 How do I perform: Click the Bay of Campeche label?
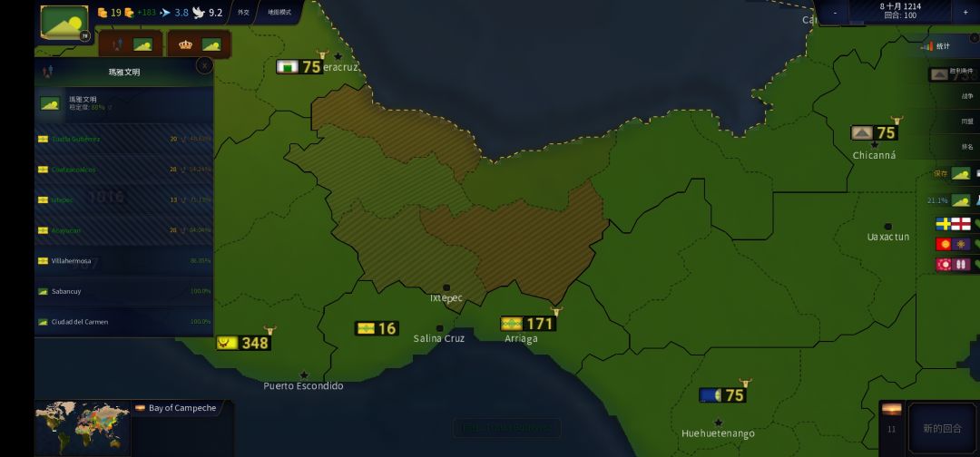click(x=182, y=408)
